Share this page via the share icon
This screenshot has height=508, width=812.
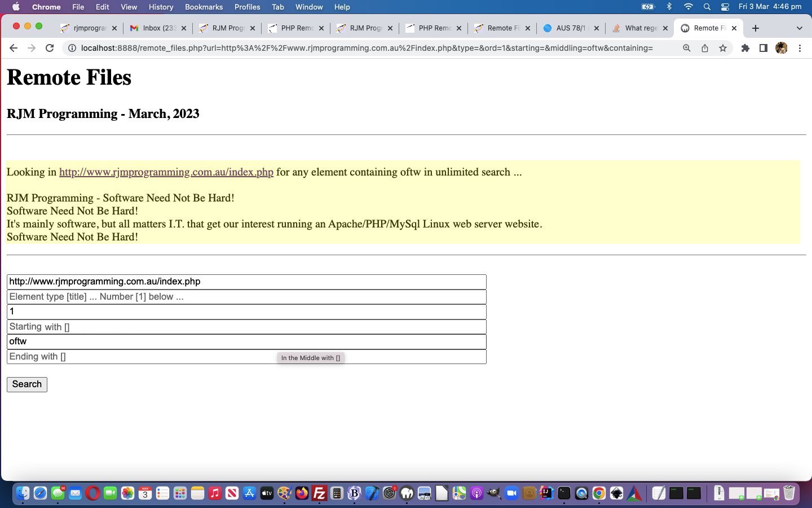click(x=705, y=48)
